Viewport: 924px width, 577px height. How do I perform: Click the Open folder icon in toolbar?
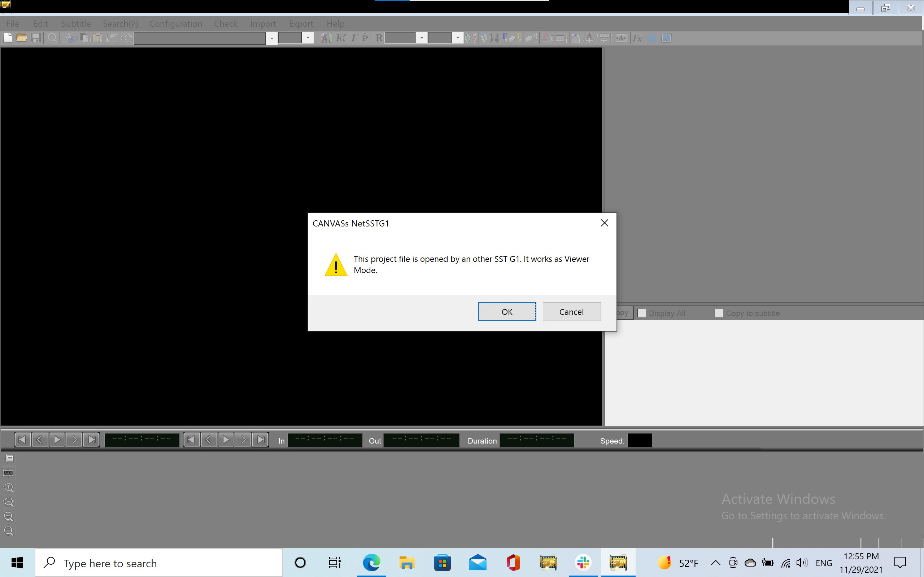point(22,38)
